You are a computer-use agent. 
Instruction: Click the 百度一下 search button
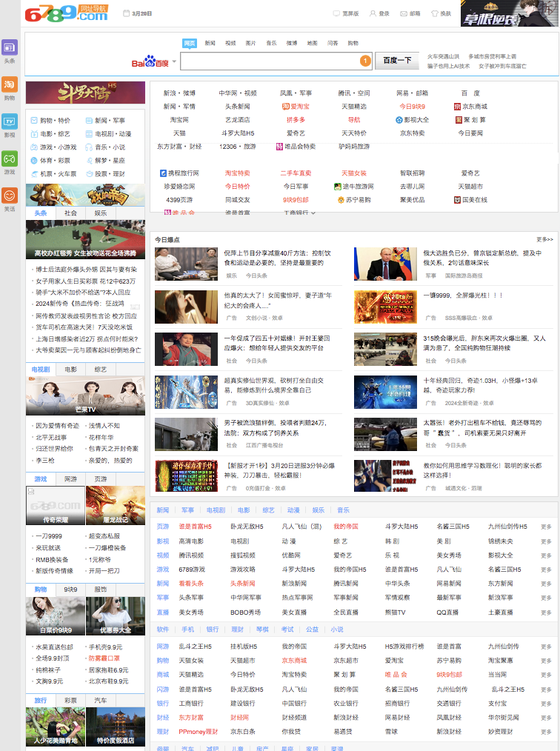click(397, 60)
